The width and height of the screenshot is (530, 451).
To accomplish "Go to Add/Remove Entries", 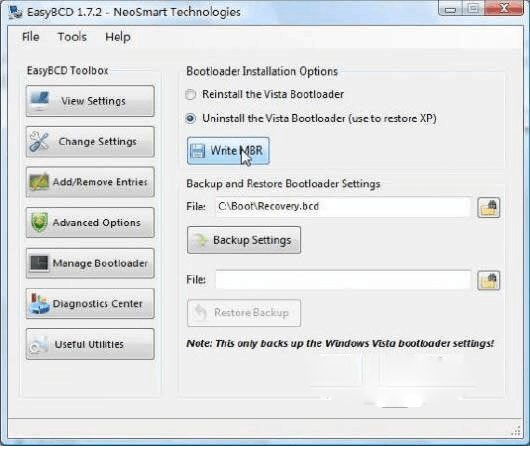I will pyautogui.click(x=90, y=182).
